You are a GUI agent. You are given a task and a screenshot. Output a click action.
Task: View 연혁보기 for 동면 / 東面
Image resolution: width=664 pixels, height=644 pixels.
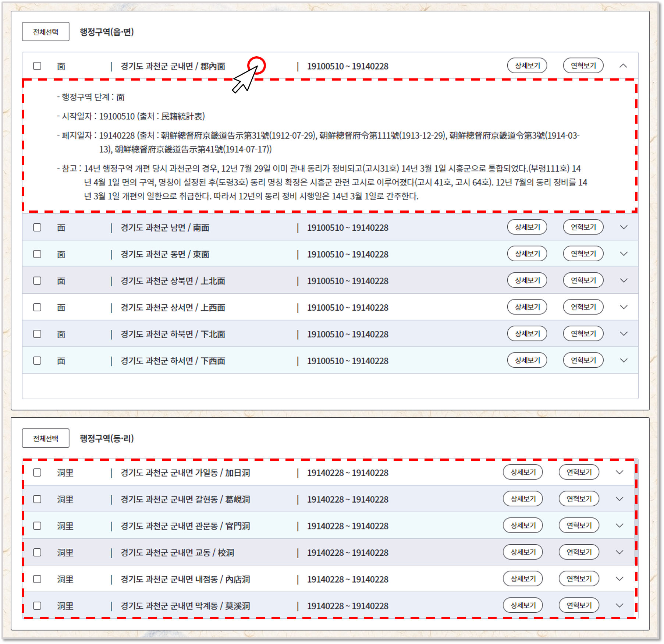coord(583,254)
